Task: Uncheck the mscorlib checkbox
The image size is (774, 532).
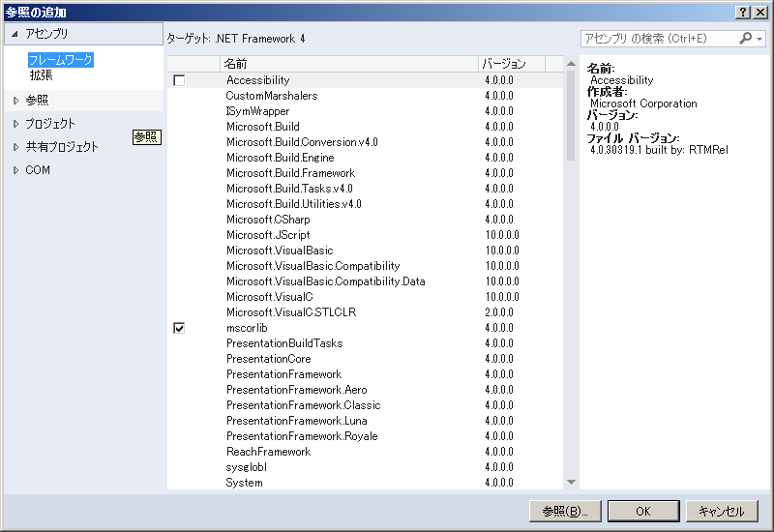Action: pos(179,328)
